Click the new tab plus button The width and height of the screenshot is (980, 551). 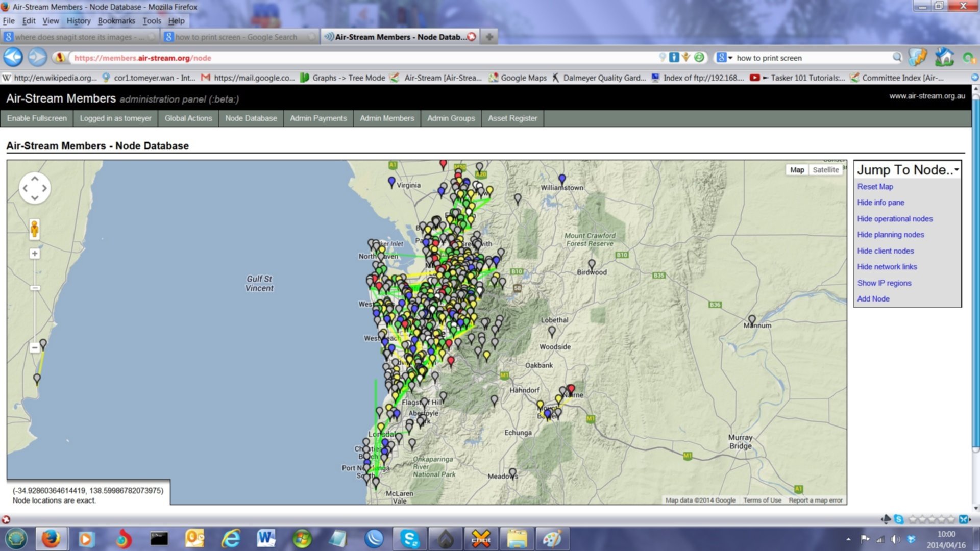489,37
